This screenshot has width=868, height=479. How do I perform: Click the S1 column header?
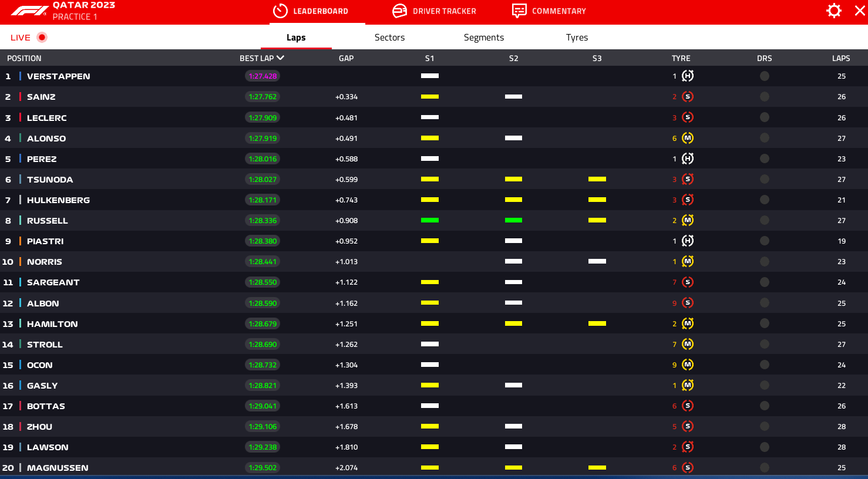point(430,58)
